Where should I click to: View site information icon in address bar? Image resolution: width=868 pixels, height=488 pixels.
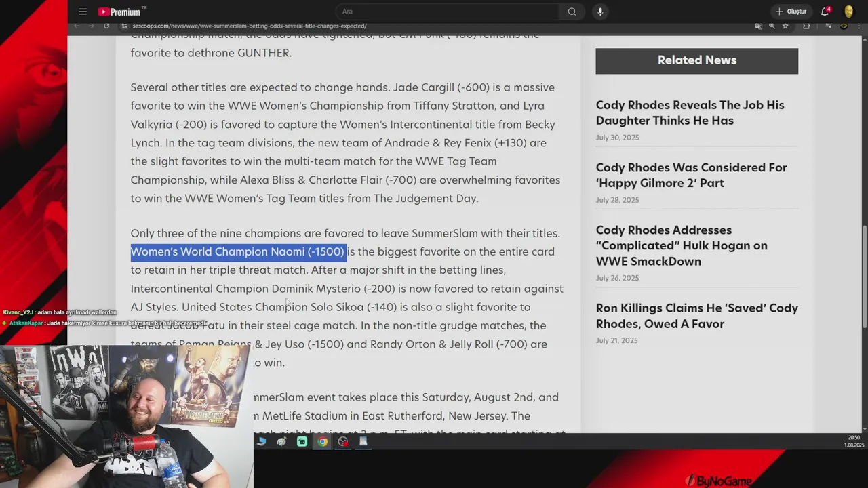coord(124,26)
